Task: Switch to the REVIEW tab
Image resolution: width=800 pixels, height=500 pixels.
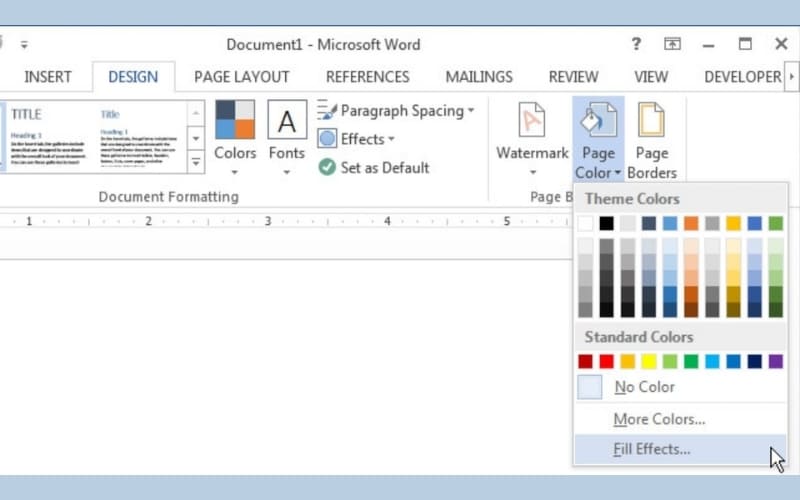Action: click(573, 77)
